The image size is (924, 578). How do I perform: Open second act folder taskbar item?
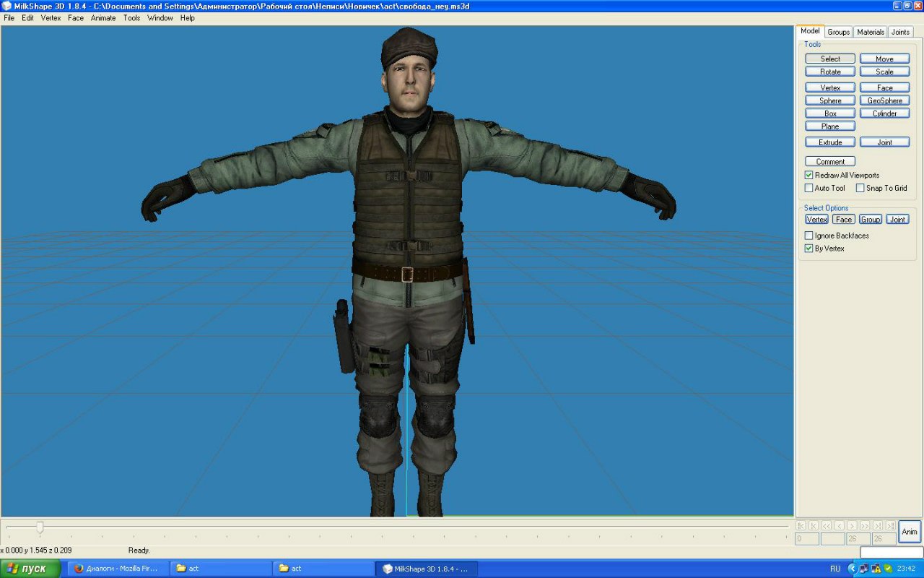[323, 569]
